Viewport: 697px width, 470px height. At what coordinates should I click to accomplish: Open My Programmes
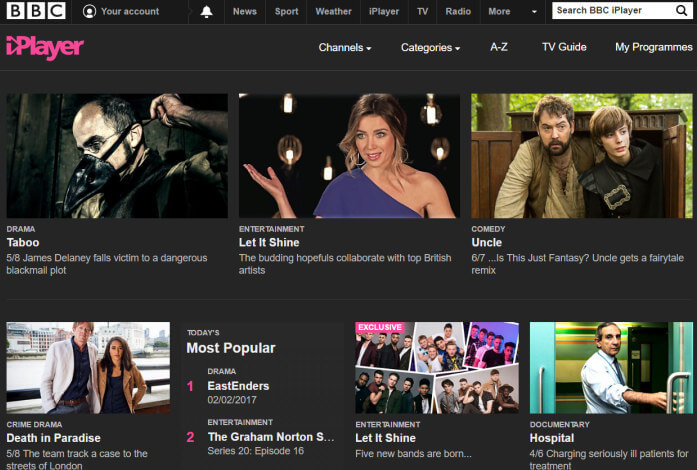coord(653,47)
